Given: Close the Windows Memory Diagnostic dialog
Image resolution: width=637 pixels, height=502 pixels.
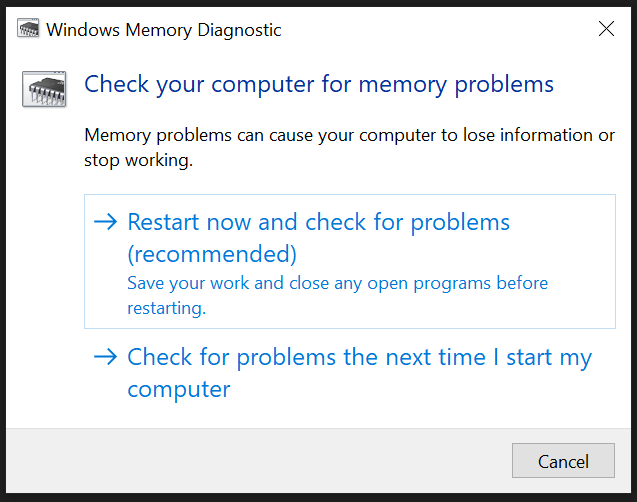Looking at the screenshot, I should tap(606, 29).
